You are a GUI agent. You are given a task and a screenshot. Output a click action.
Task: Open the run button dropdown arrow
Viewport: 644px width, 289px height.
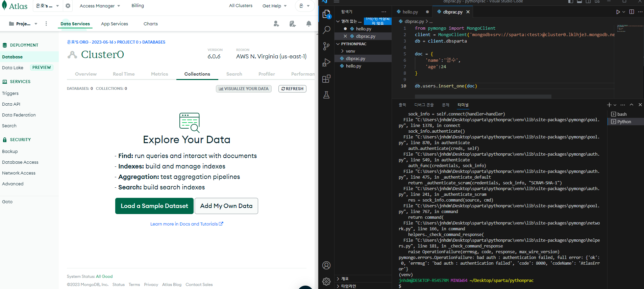[624, 12]
